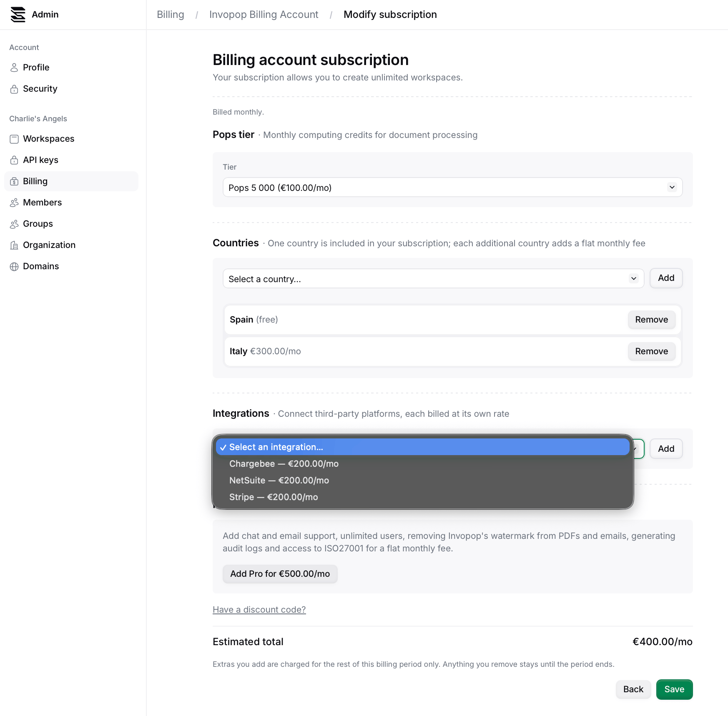Click the 'Billed monthly.' text
Viewport: 728px width, 716px height.
[x=238, y=112]
